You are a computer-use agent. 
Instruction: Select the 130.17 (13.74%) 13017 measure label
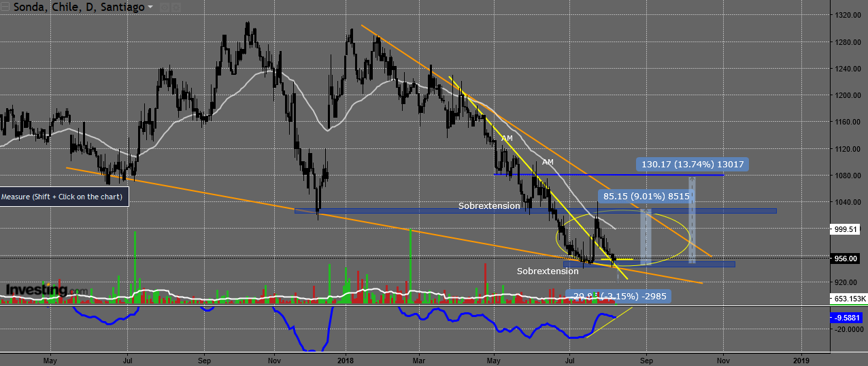[x=692, y=164]
